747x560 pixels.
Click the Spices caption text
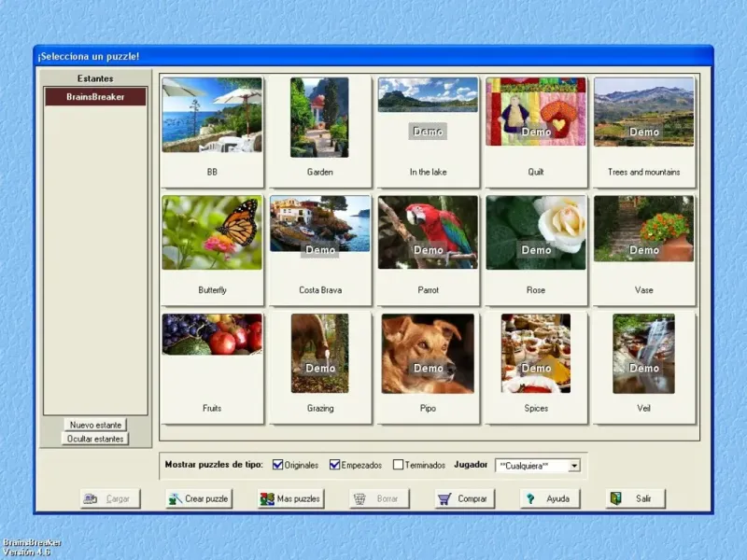pyautogui.click(x=536, y=408)
